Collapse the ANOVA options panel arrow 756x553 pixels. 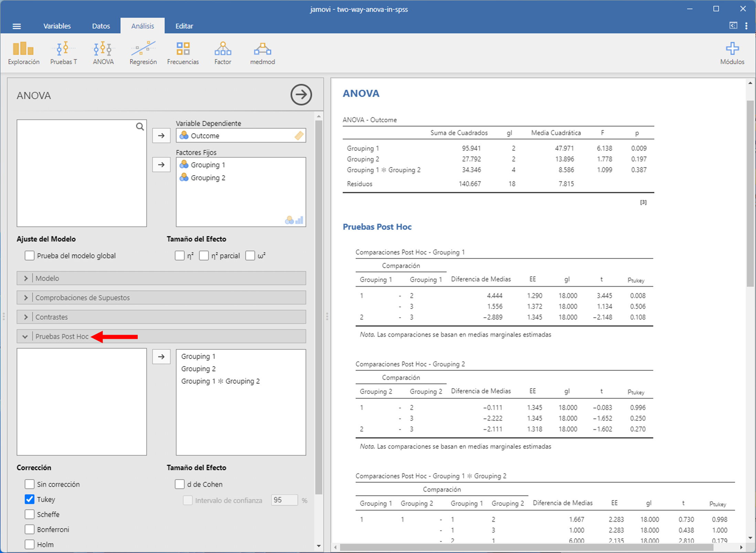pyautogui.click(x=301, y=95)
